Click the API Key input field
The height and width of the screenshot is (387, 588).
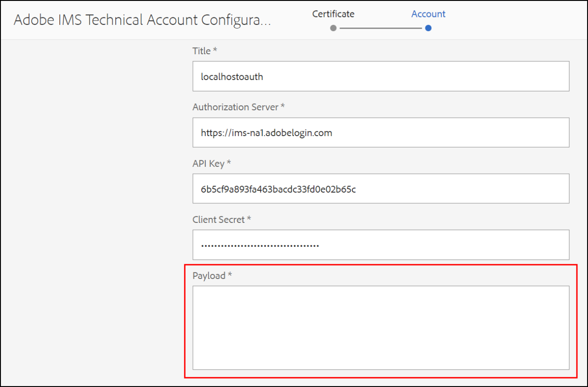380,188
